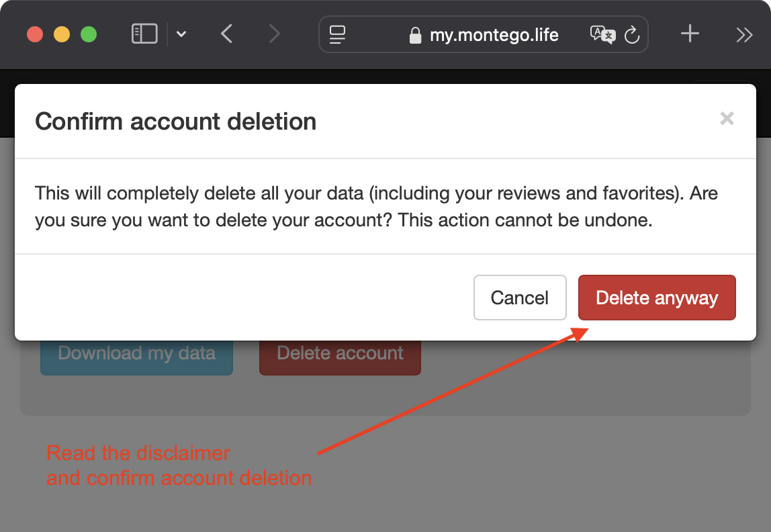This screenshot has height=532, width=771.
Task: Click the red close window button
Action: (x=35, y=34)
